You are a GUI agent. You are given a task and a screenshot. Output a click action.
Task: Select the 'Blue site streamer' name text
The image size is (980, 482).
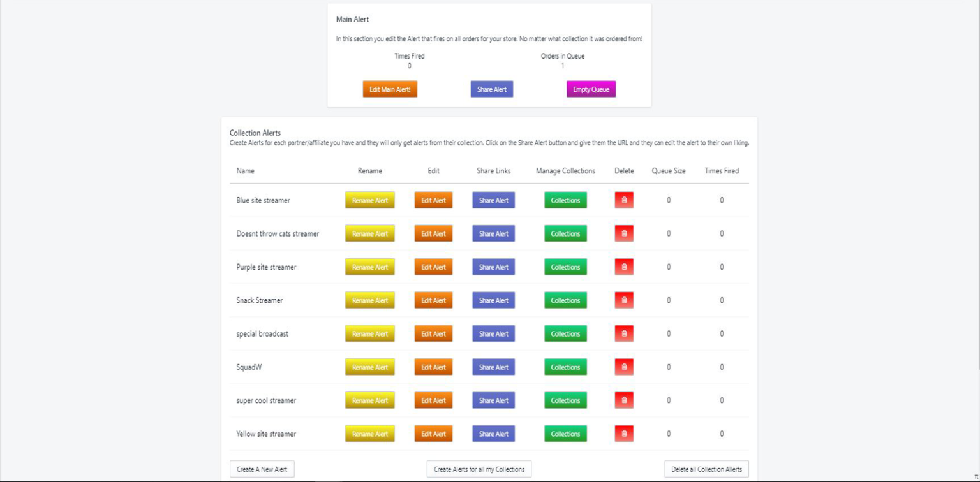click(x=263, y=200)
